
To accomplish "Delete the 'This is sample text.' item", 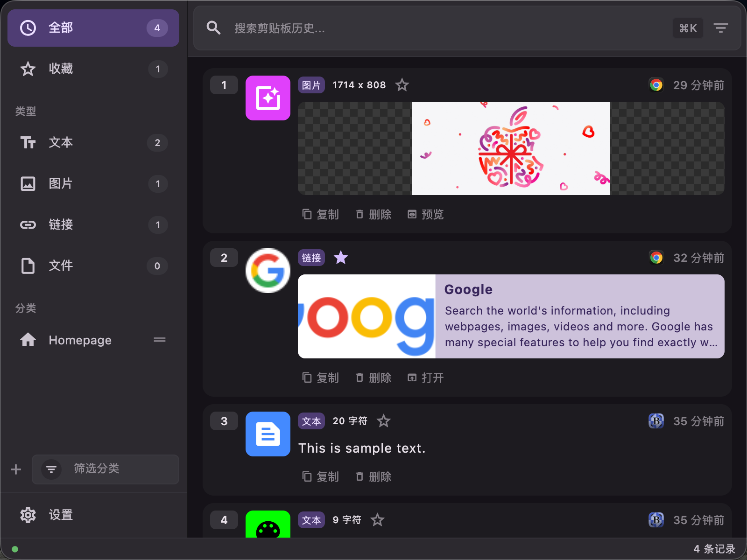I will pyautogui.click(x=373, y=476).
